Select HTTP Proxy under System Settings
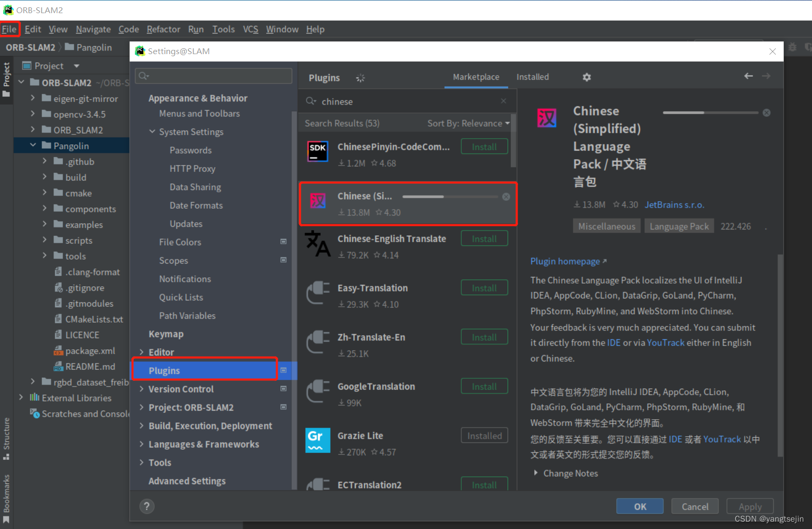 [x=193, y=168]
